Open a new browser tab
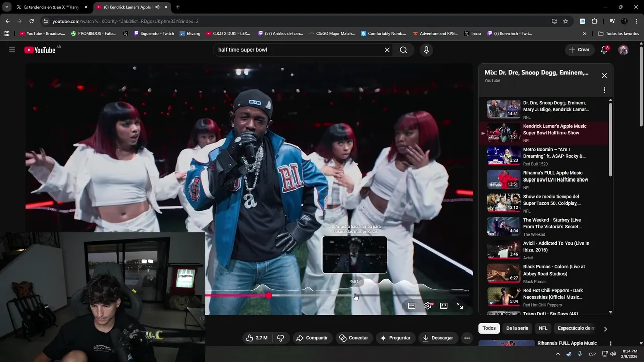The image size is (644, 362). pyautogui.click(x=178, y=7)
